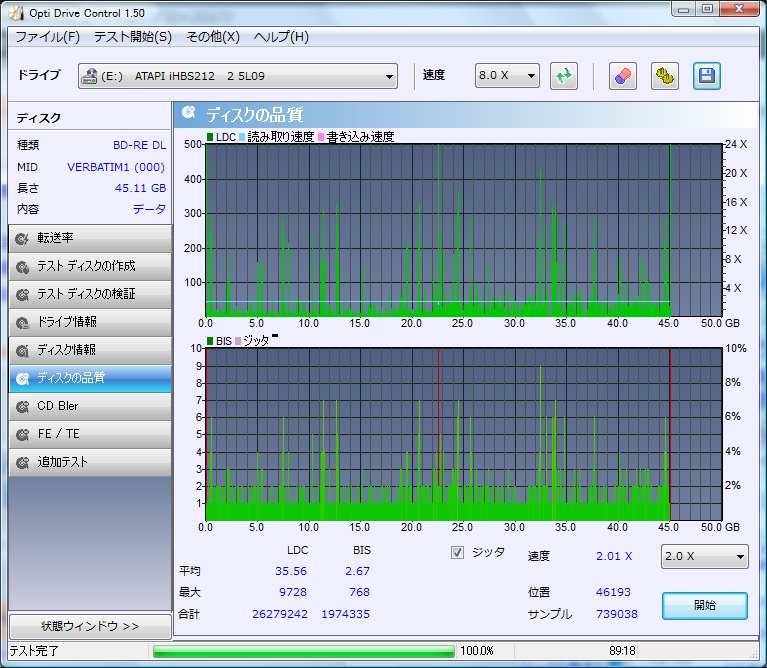This screenshot has height=668, width=767.
Task: Open the テスト開始(S) menu
Action: (x=132, y=37)
